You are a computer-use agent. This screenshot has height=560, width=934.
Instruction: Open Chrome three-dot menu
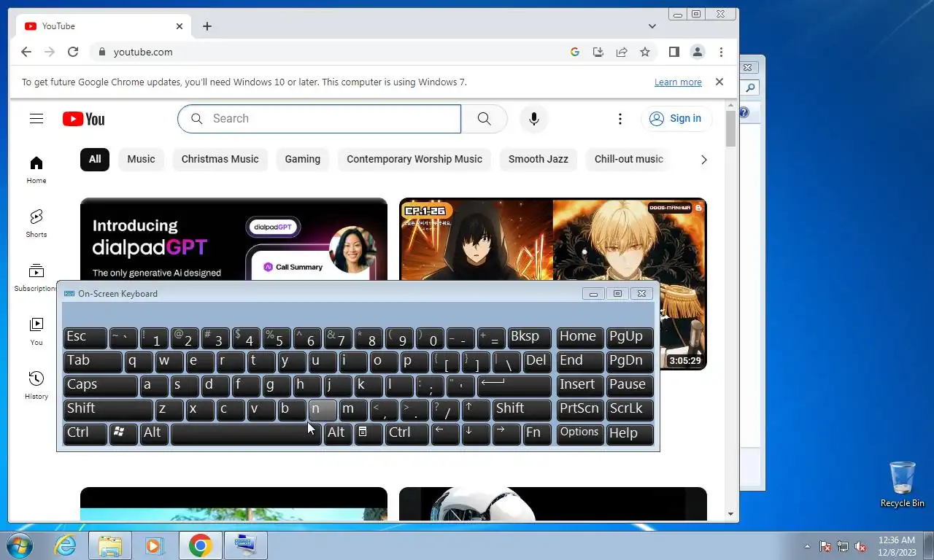pyautogui.click(x=721, y=52)
